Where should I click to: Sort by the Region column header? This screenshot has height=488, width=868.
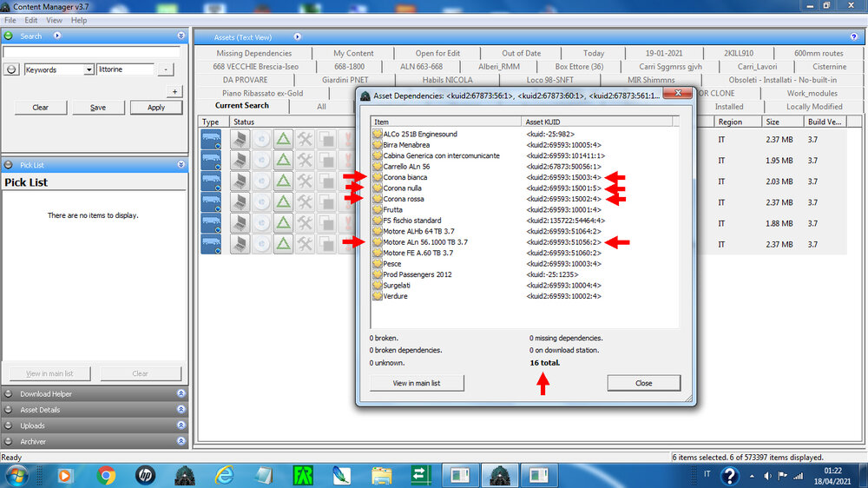click(x=737, y=122)
